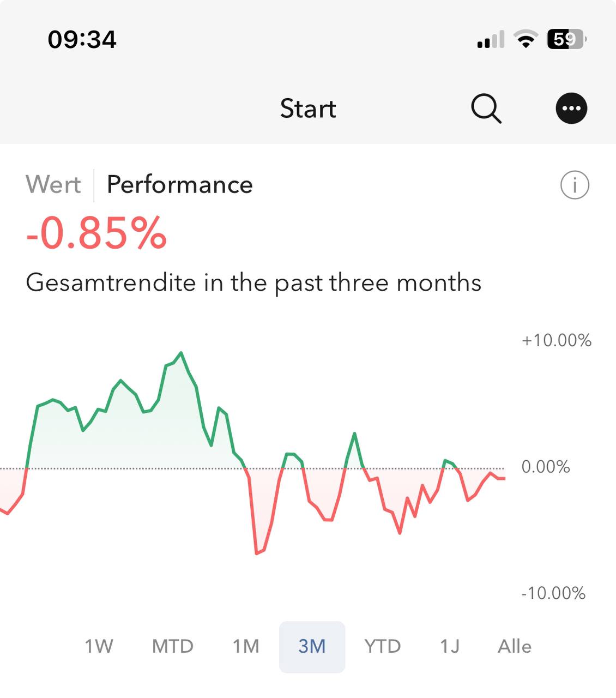616x698 pixels.
Task: Show all history with Alle
Action: tap(514, 646)
